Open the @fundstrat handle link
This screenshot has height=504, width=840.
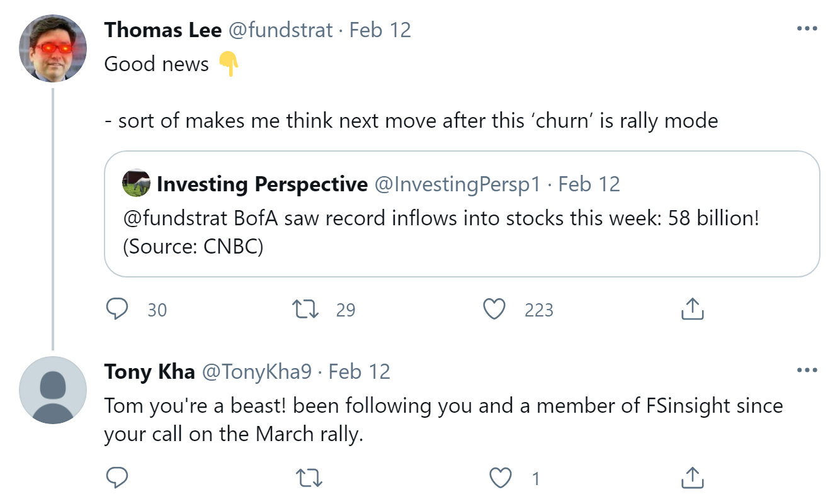click(x=280, y=30)
